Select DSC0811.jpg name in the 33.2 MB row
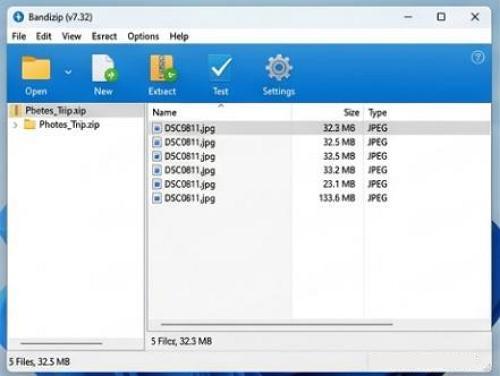This screenshot has height=376, width=500. 190,170
